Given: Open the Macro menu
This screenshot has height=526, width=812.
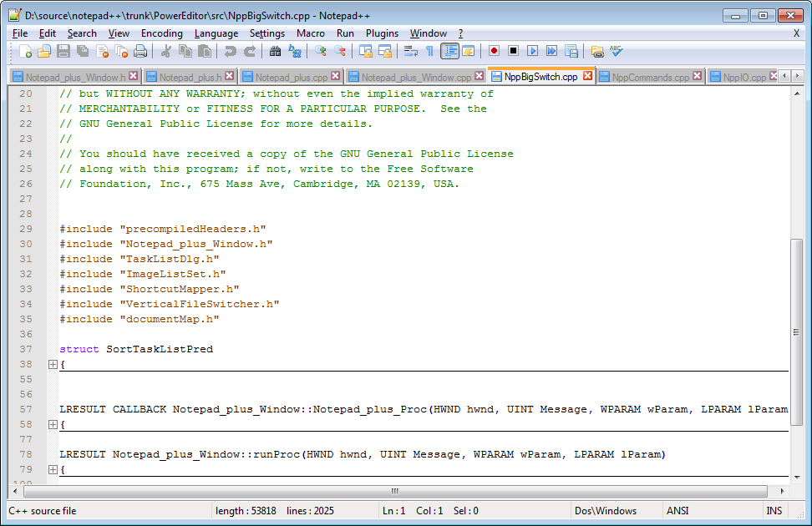Looking at the screenshot, I should click(x=310, y=33).
